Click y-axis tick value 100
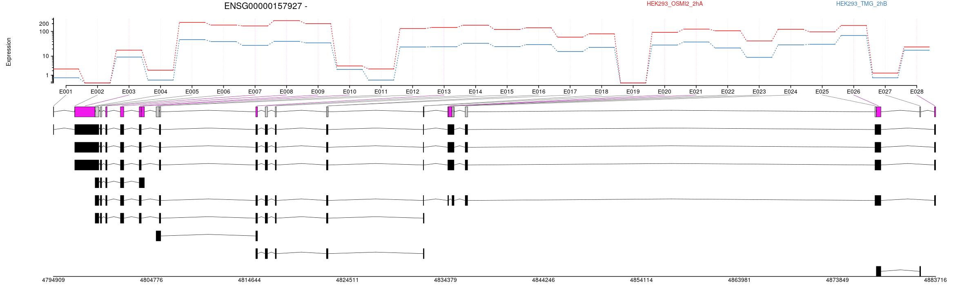This screenshot has width=980, height=286. pyautogui.click(x=44, y=32)
